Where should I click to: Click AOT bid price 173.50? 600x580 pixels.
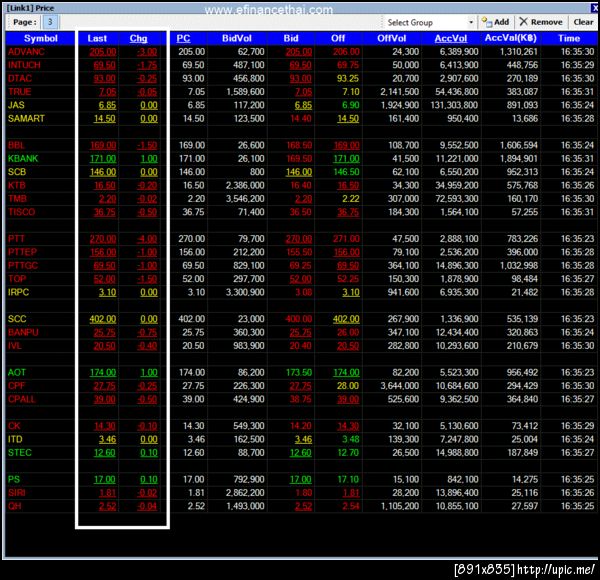click(299, 372)
